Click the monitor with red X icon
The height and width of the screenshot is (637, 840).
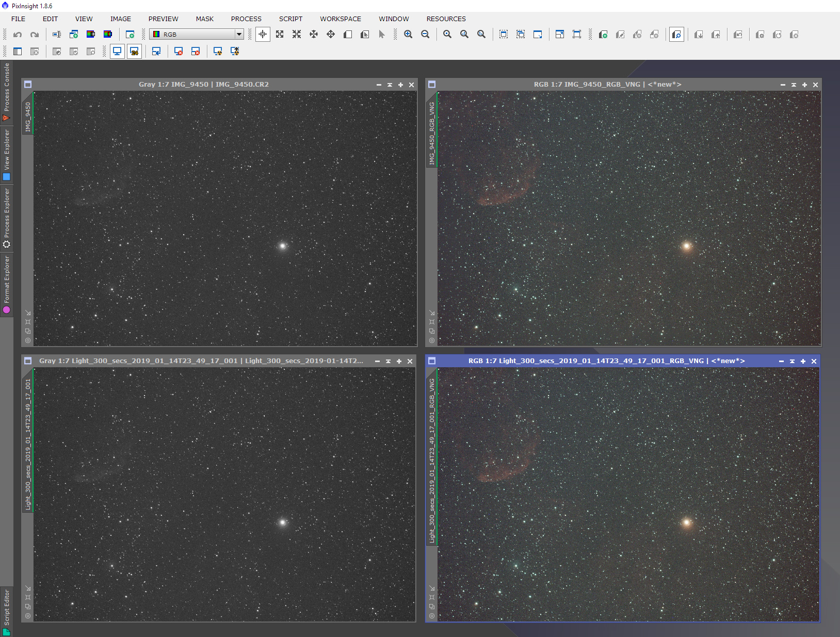pos(179,52)
